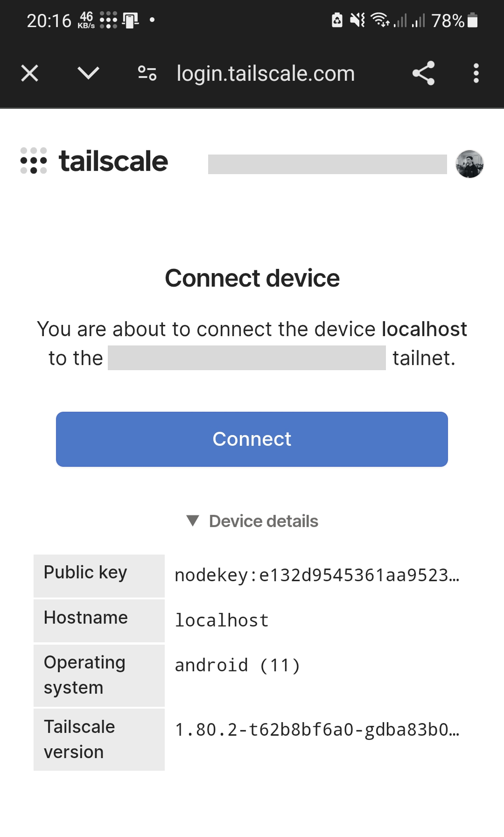The height and width of the screenshot is (837, 504).
Task: Click the Tailscale dots logo
Action: 34,161
